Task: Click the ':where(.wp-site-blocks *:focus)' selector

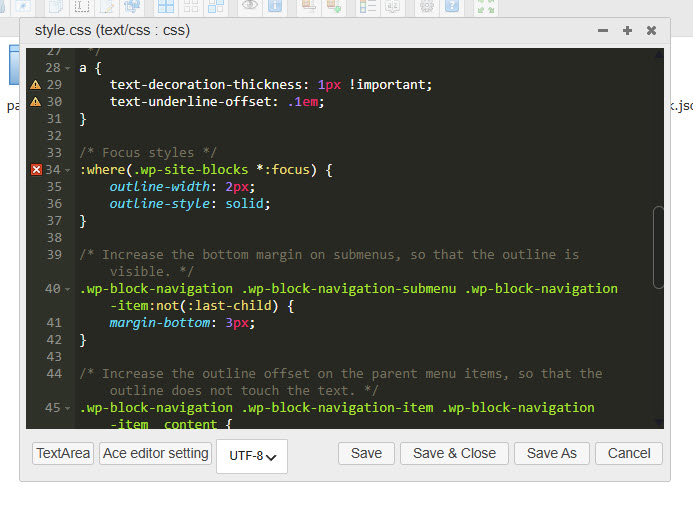Action: click(198, 170)
